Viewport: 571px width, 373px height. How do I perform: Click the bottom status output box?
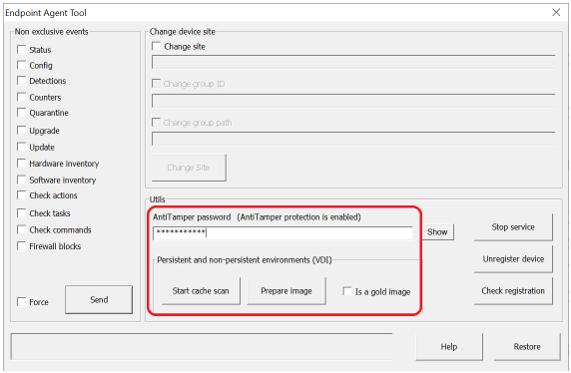[x=201, y=346]
